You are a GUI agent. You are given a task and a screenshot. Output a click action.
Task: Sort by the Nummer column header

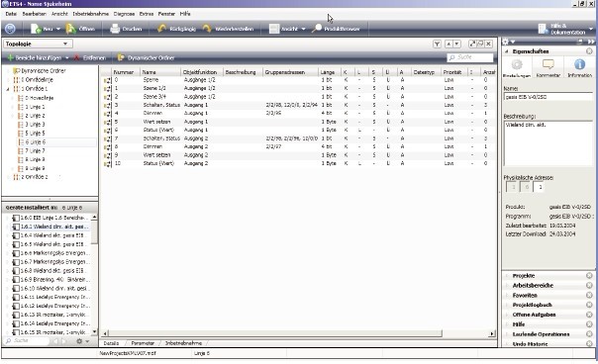click(126, 72)
